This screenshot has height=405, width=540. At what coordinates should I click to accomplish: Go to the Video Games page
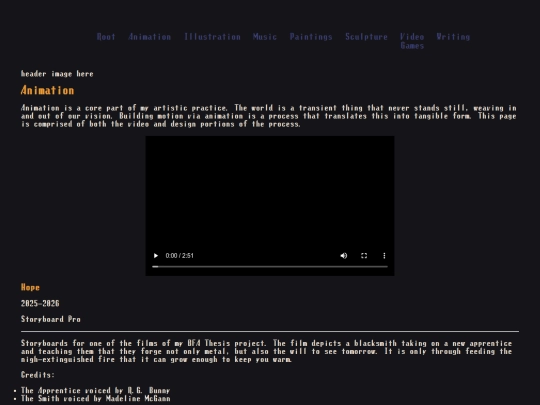412,41
